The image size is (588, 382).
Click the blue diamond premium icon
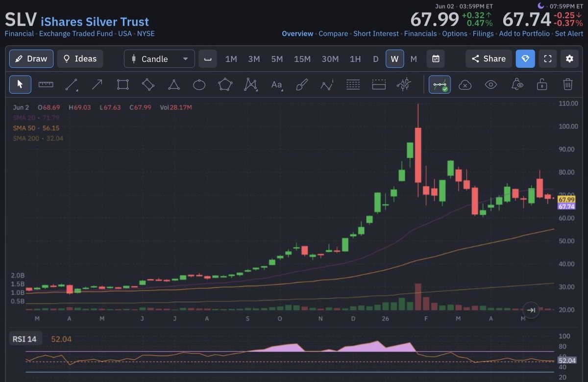coord(525,59)
